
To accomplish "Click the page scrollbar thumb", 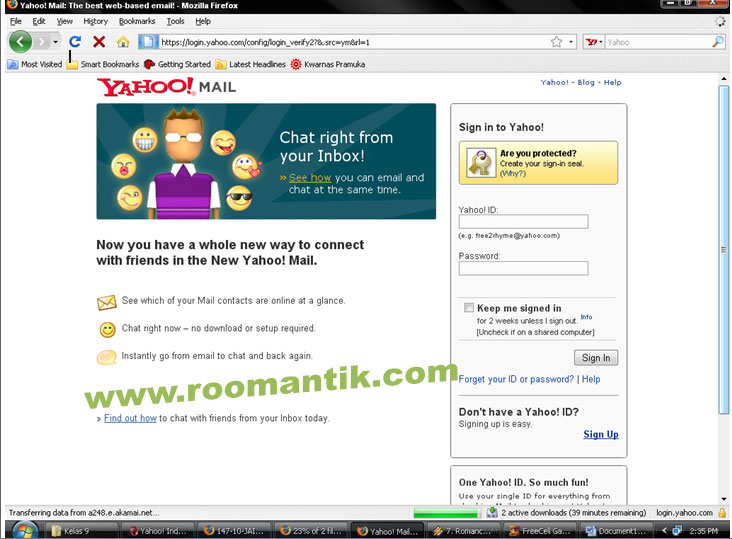I will [724, 250].
